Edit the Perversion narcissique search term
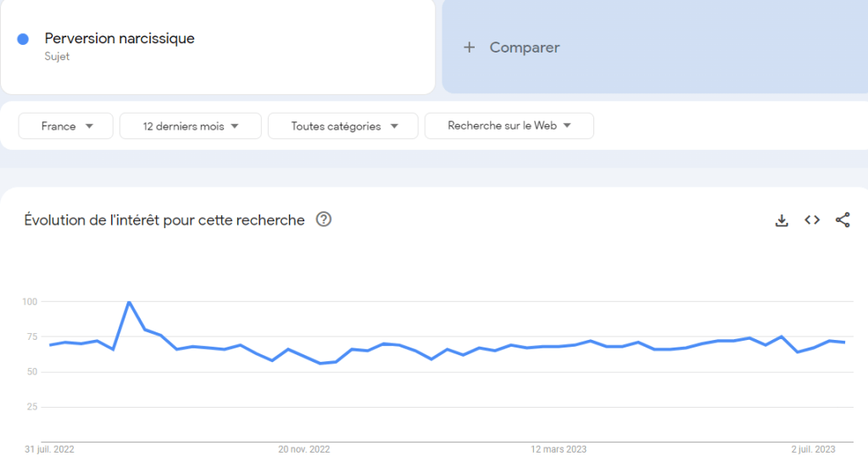Viewport: 868px width, 473px height. click(x=120, y=38)
